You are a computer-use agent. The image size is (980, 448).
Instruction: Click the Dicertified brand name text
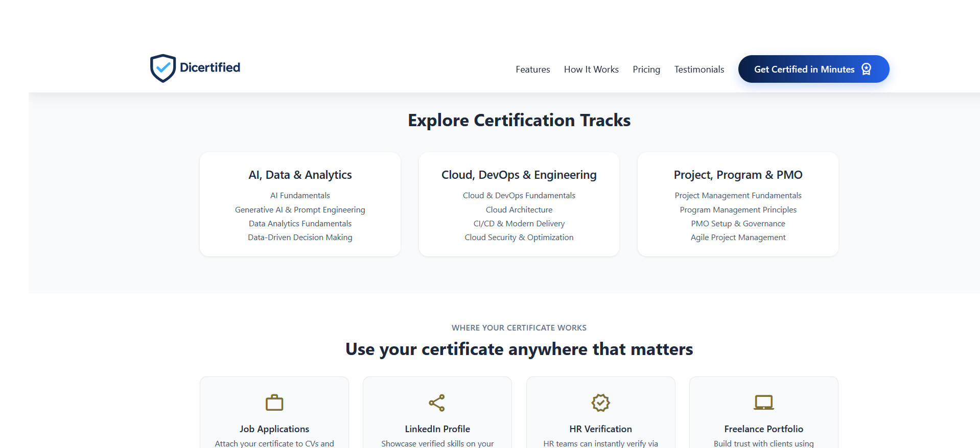(210, 67)
